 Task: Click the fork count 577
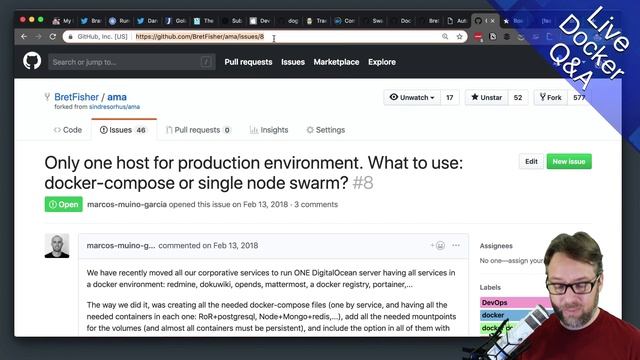[579, 98]
